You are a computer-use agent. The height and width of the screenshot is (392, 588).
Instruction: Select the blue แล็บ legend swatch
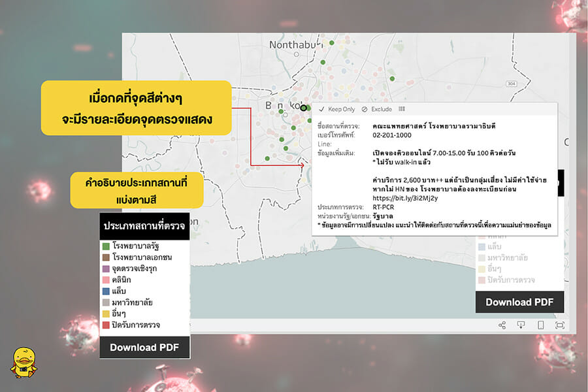tap(106, 291)
